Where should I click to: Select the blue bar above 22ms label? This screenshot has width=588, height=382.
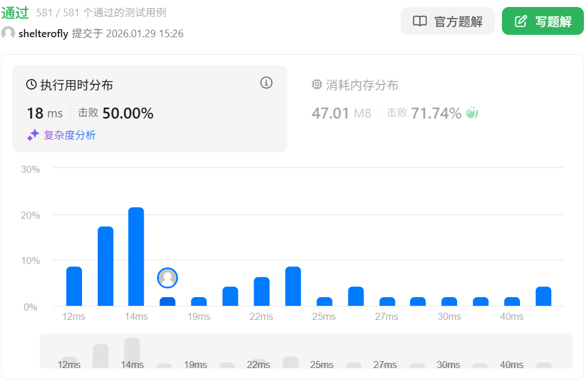262,291
